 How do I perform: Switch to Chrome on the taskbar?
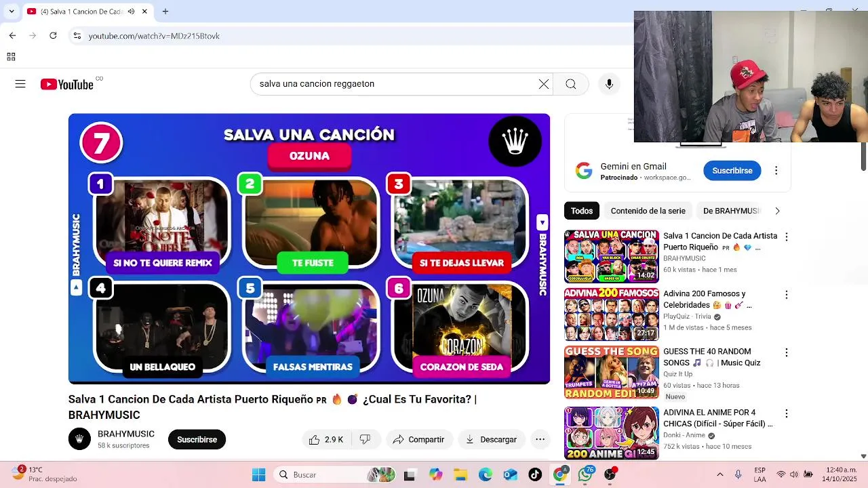(560, 475)
